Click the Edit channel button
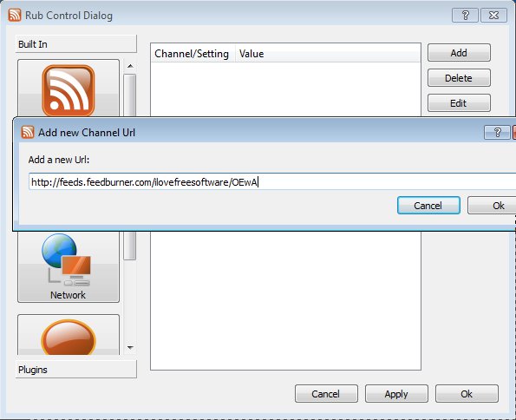This screenshot has height=420, width=516. click(459, 103)
